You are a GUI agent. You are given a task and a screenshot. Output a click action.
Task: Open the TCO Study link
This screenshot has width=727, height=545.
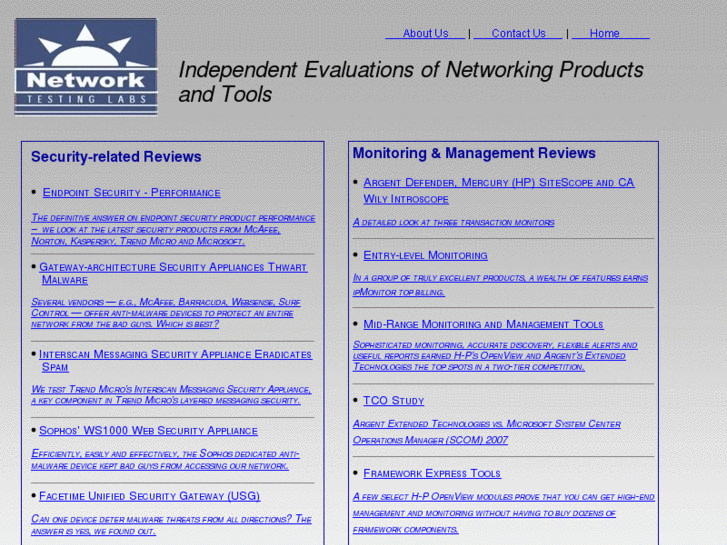click(x=394, y=400)
